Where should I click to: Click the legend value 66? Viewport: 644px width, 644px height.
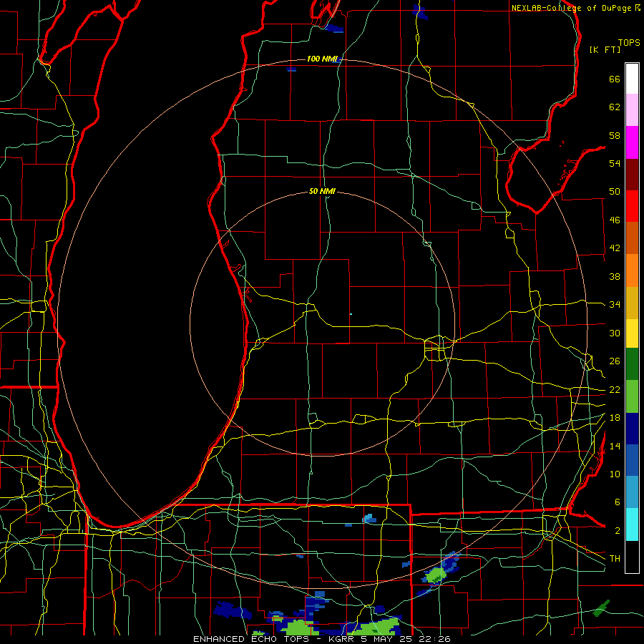click(615, 79)
